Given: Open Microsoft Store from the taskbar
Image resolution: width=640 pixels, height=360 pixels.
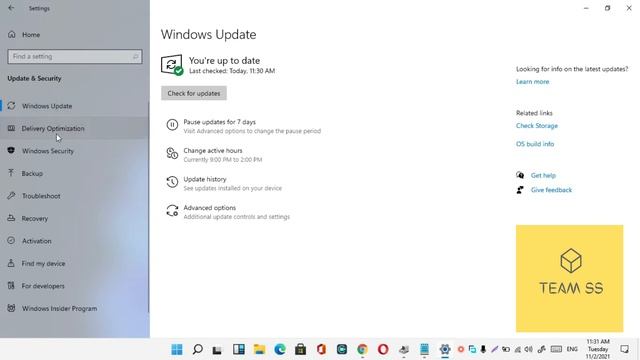Looking at the screenshot, I should pos(300,349).
